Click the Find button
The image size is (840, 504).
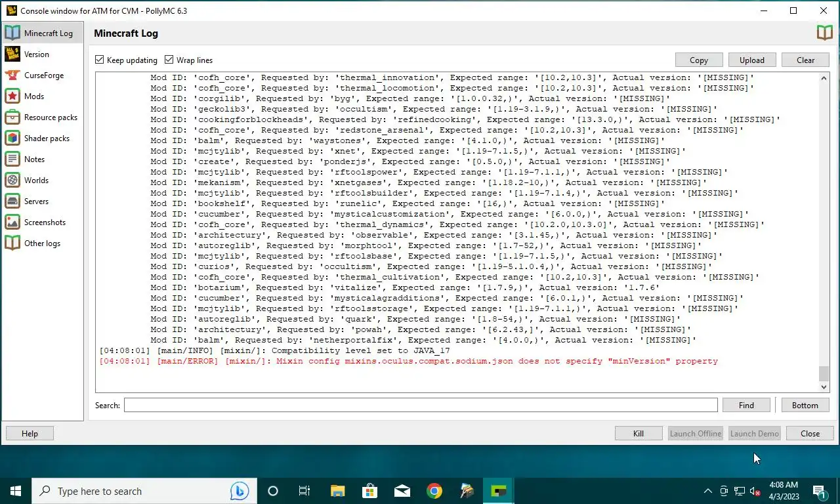[746, 405]
